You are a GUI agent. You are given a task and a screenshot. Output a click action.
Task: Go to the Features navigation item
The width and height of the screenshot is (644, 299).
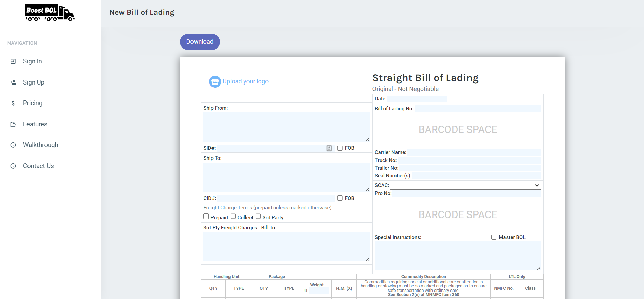click(x=35, y=124)
